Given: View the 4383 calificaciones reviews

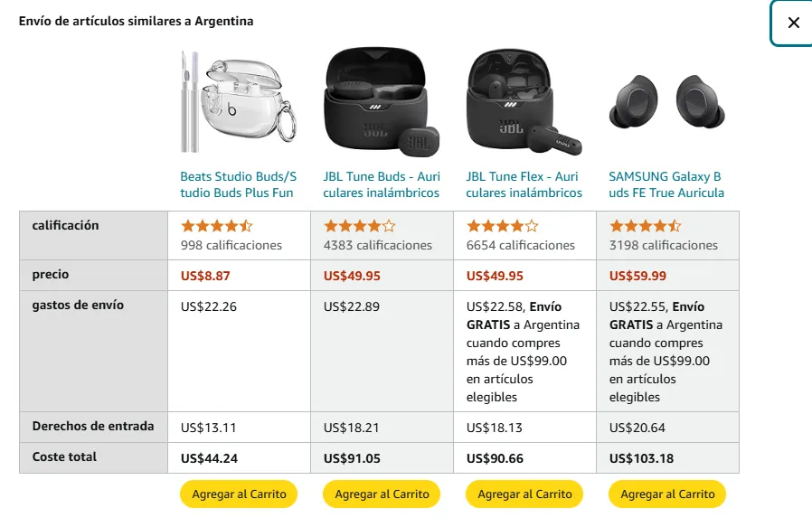Looking at the screenshot, I should click(x=378, y=245).
